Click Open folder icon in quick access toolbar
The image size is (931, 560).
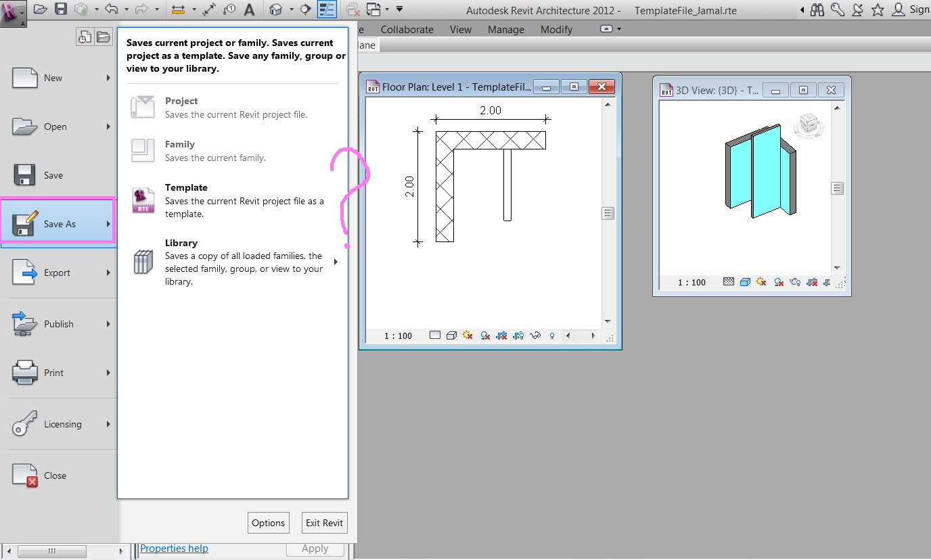(41, 9)
